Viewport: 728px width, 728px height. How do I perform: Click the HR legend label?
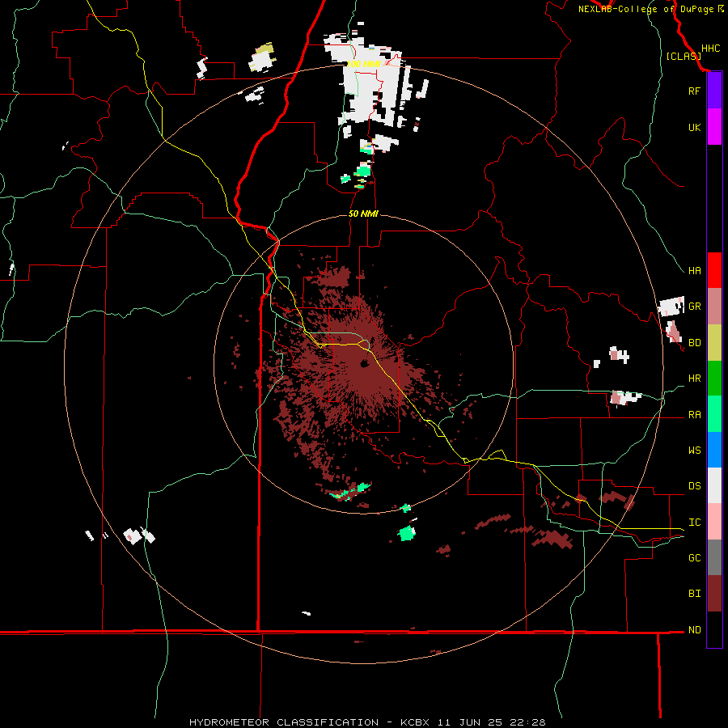click(694, 379)
